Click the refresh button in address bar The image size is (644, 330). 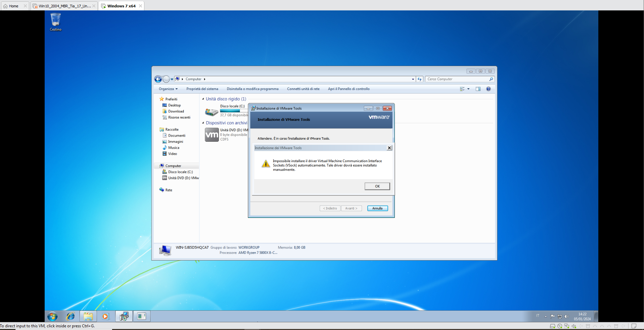[419, 79]
